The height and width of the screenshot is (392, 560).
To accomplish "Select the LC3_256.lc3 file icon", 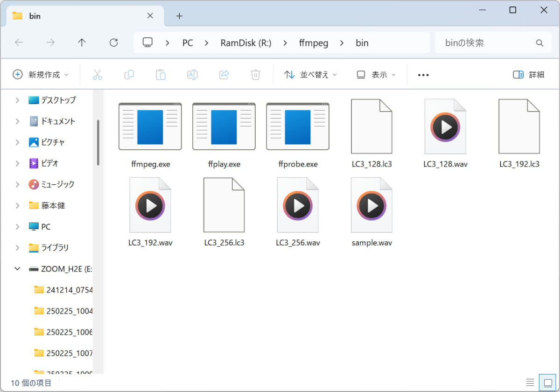I will [224, 205].
